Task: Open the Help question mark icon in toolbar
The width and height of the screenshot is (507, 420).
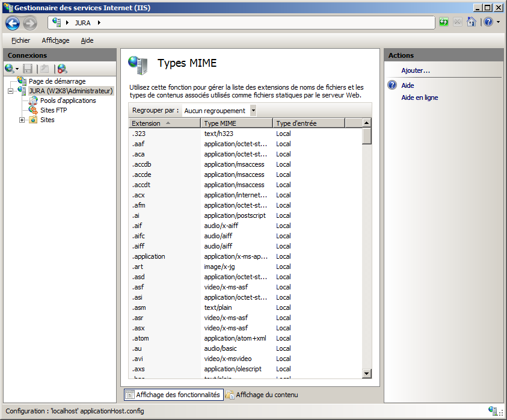Action: (488, 22)
